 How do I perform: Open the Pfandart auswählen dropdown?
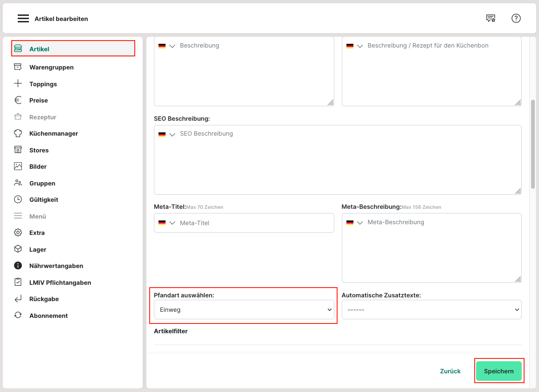click(243, 309)
